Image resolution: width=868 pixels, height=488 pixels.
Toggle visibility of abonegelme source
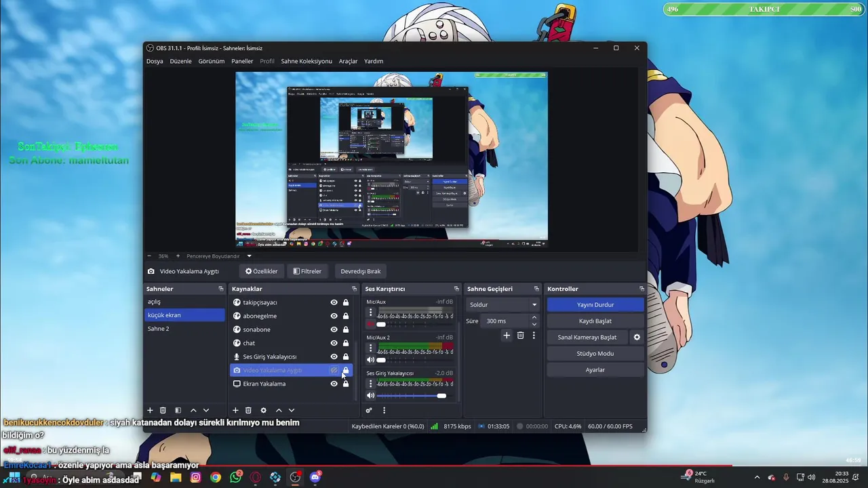334,316
